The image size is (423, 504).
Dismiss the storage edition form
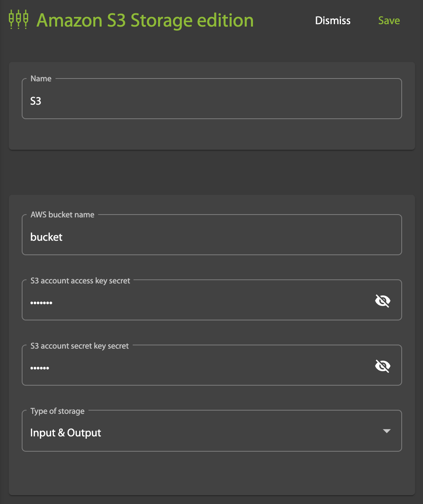pyautogui.click(x=333, y=21)
